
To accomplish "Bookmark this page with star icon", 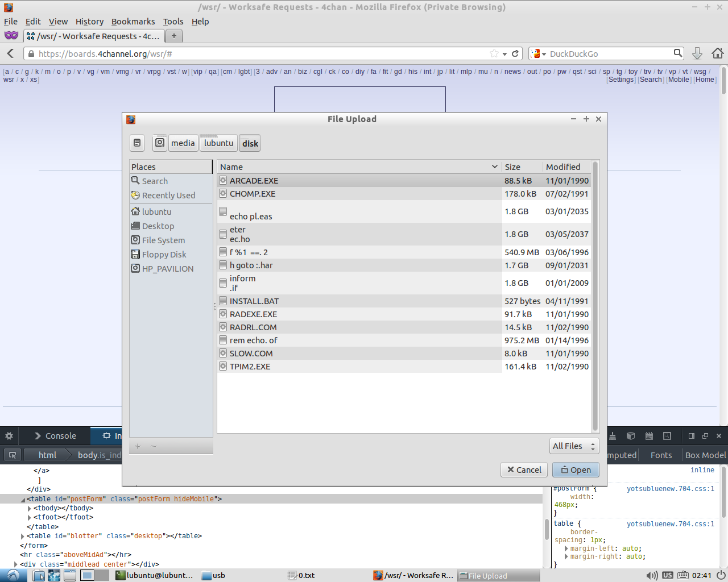I will tap(494, 53).
